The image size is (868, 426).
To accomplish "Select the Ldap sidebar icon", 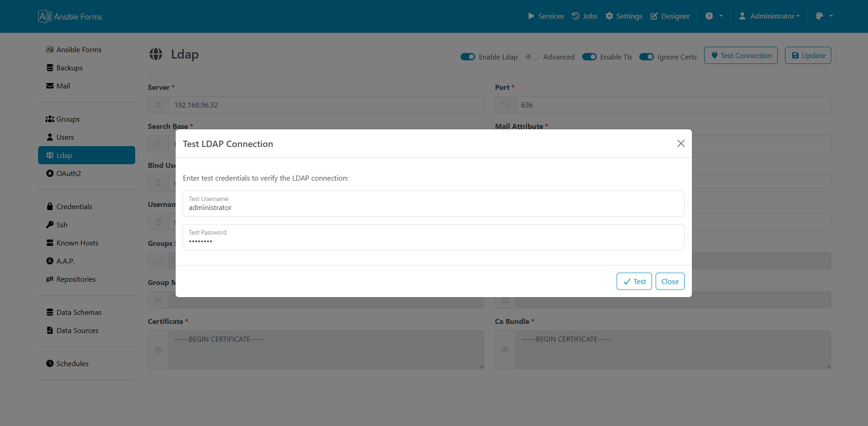I will (50, 155).
